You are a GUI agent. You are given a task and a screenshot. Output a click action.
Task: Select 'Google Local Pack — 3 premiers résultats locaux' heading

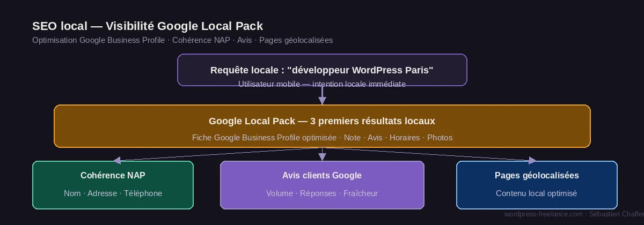coord(322,121)
